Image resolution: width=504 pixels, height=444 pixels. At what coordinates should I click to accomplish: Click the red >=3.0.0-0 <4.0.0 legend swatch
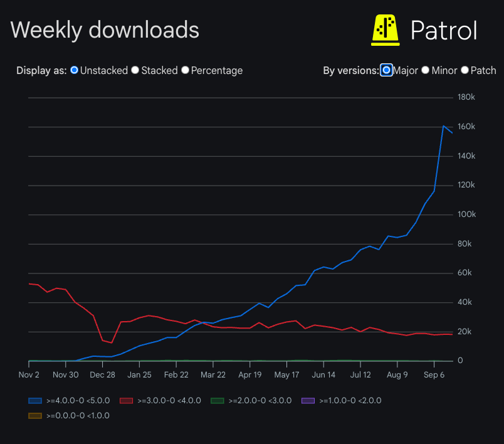127,401
